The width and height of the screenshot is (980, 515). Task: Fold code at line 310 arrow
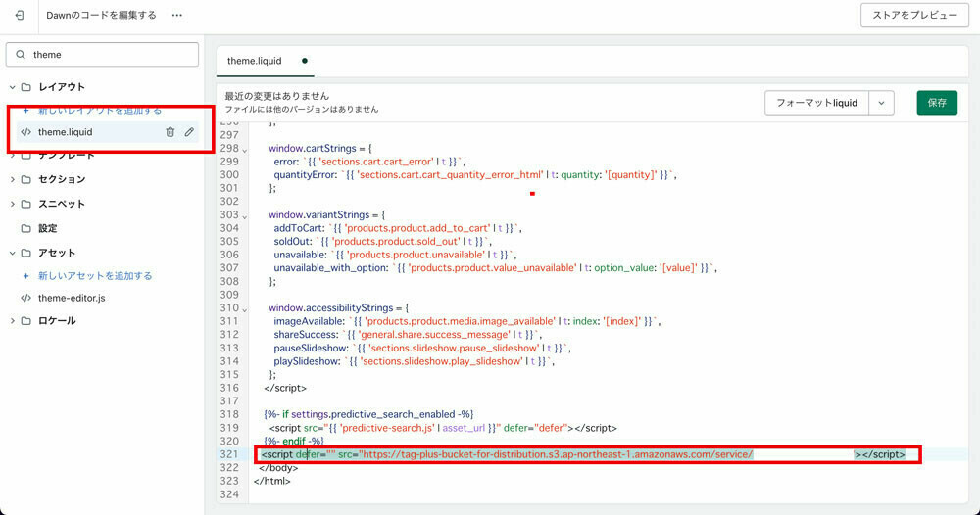[x=244, y=309]
